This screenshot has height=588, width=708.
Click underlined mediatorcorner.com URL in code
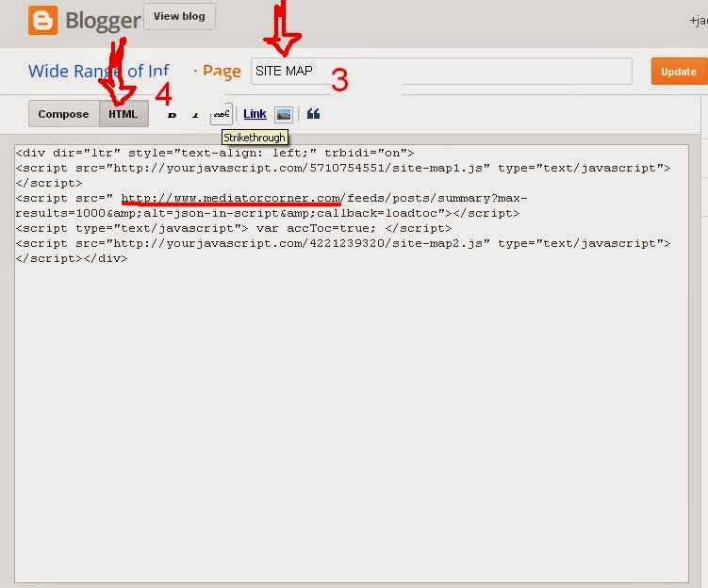[233, 198]
